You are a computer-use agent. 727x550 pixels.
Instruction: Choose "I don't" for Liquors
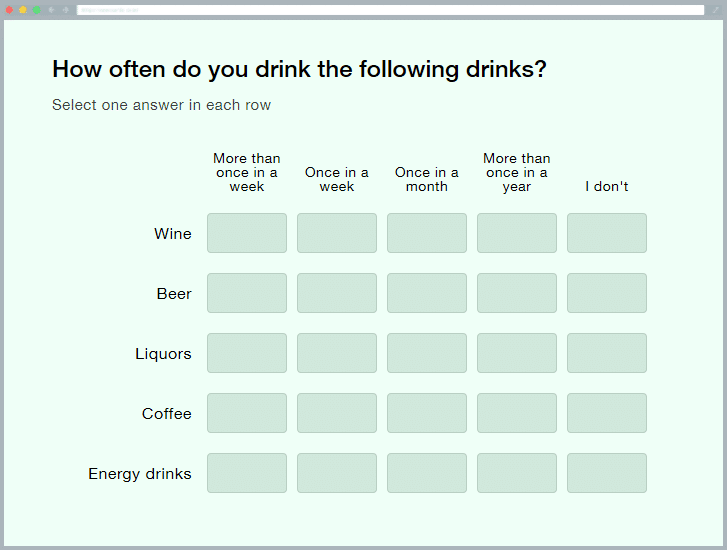pyautogui.click(x=607, y=353)
